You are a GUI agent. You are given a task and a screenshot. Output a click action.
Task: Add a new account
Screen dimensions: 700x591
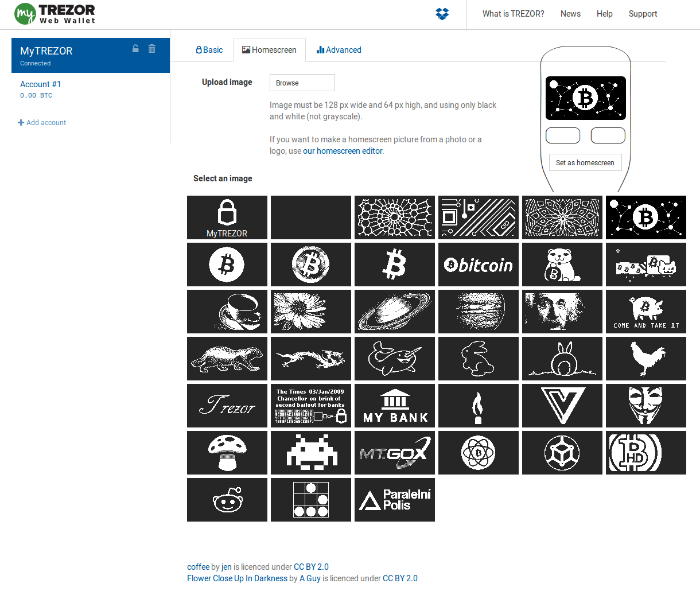click(x=42, y=123)
